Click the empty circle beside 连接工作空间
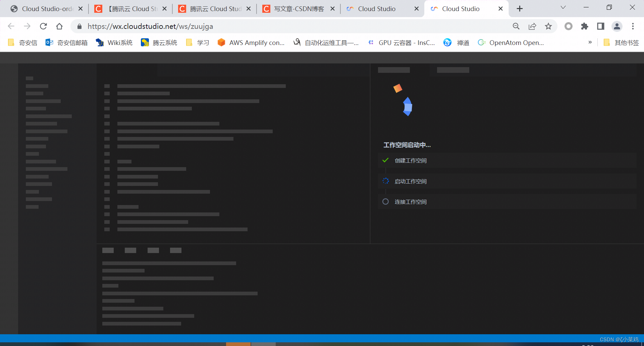The width and height of the screenshot is (644, 346). pyautogui.click(x=386, y=201)
